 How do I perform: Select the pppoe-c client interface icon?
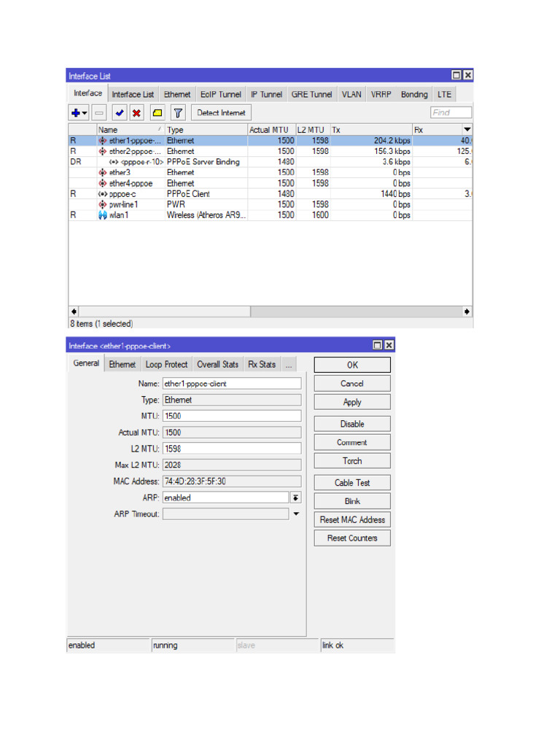pos(103,194)
